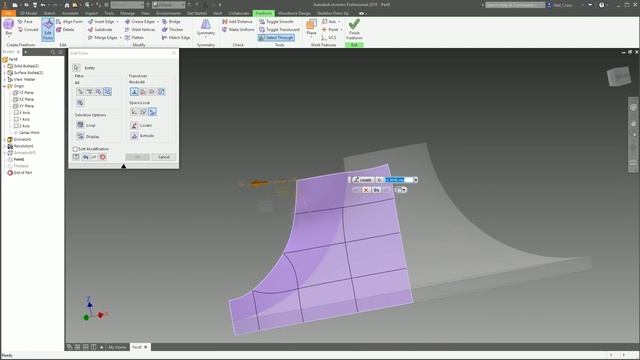Select the Merge Edges tool
Image resolution: width=640 pixels, height=360 pixels.
point(102,38)
